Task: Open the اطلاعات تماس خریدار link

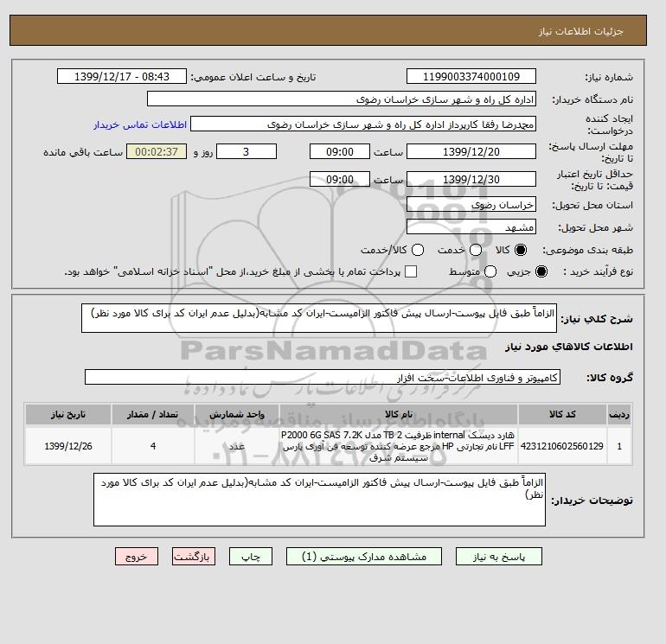Action: pyautogui.click(x=140, y=124)
